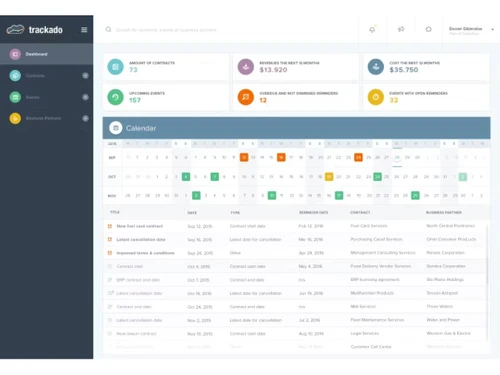
Task: Open the New lawyer contract event
Action: [136, 333]
